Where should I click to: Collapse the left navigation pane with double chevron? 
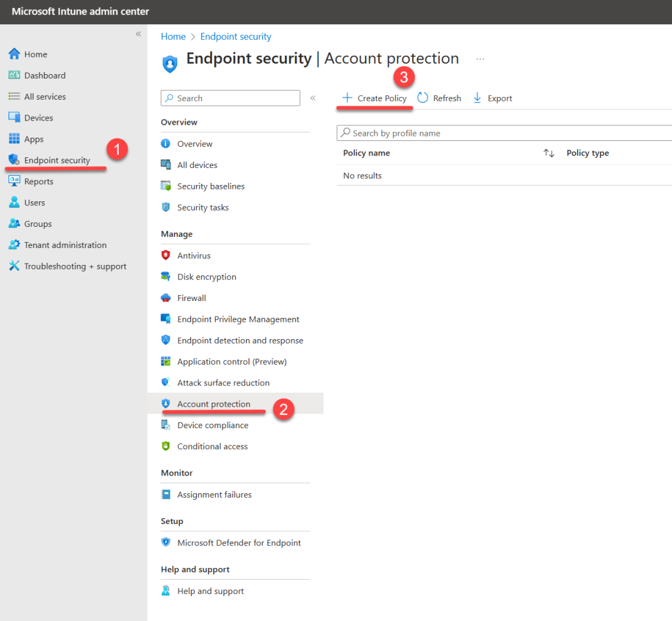pyautogui.click(x=138, y=33)
